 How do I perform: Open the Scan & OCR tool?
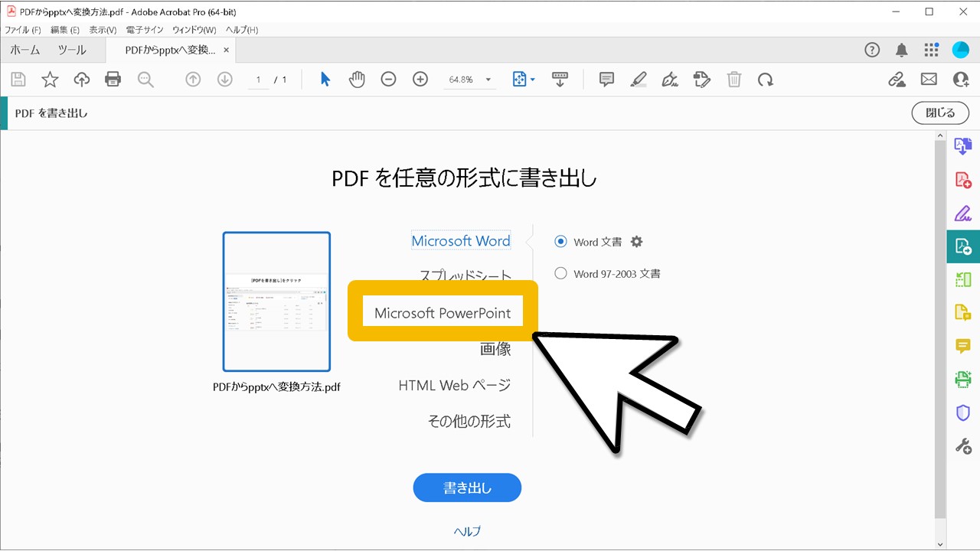pos(962,378)
